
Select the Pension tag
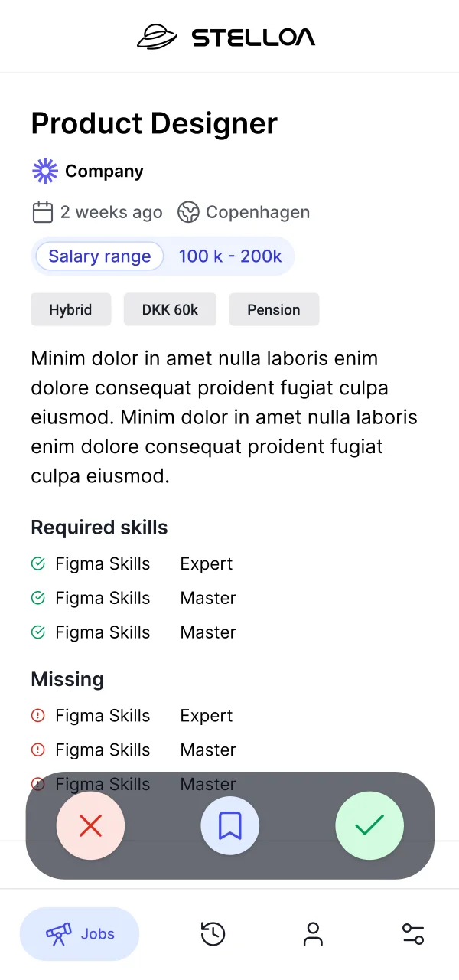pos(274,309)
